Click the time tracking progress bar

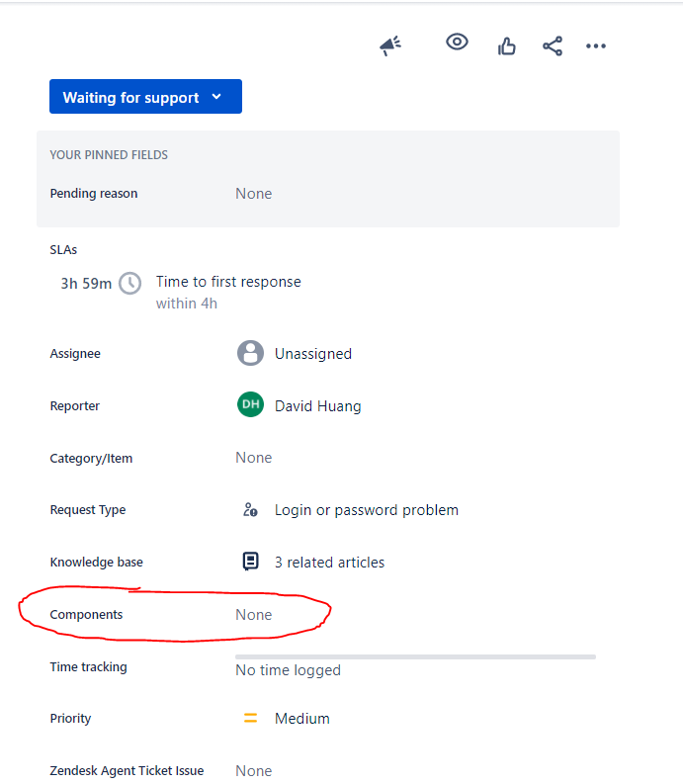click(415, 656)
